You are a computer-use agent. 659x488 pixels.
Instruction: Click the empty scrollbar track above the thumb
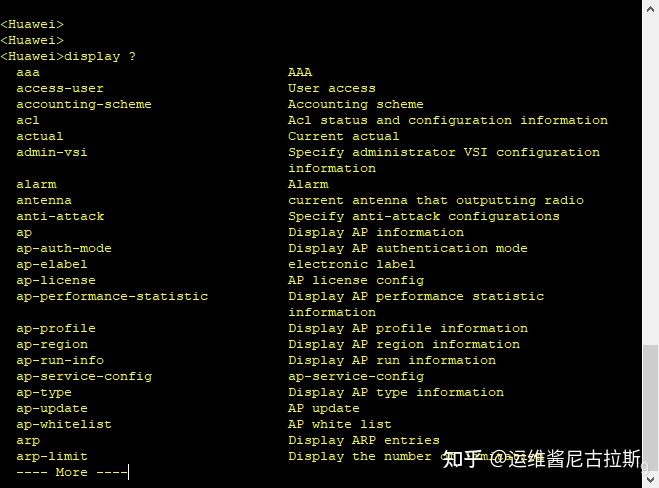pos(651,170)
